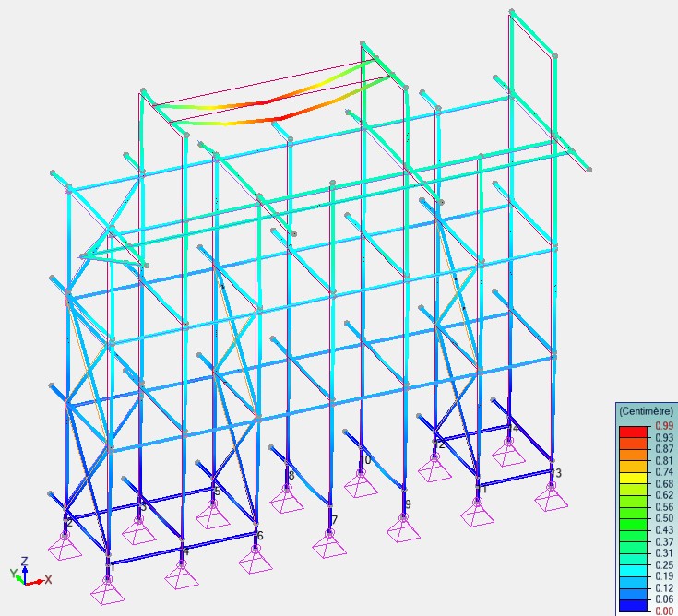Select the support symbol under node 13
The image size is (678, 616).
(x=551, y=496)
